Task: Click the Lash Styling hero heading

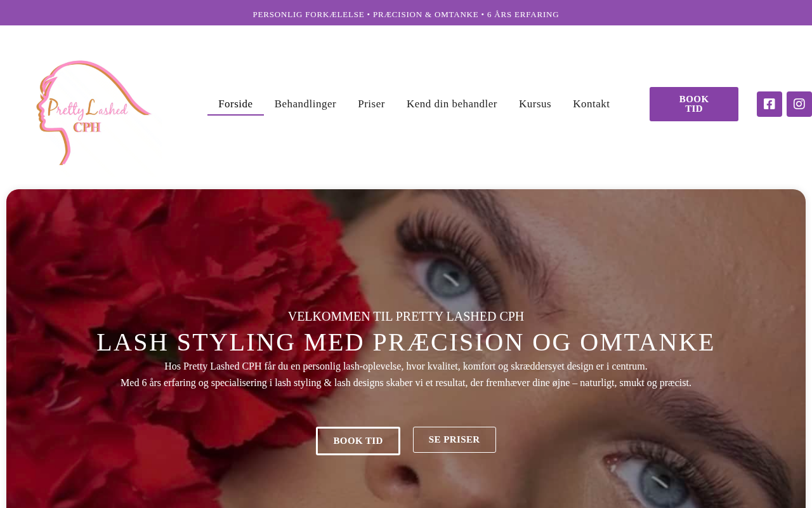Action: click(x=406, y=342)
